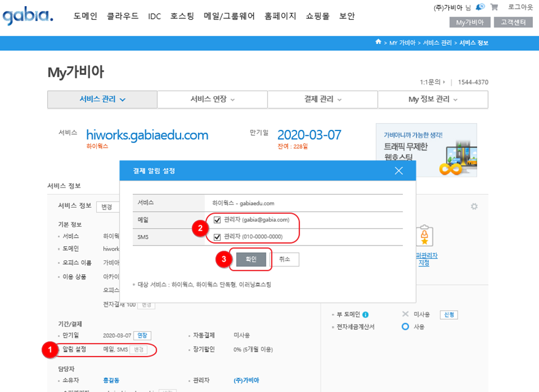Screen dimensions: 539x392
Task: Uncheck the SMS 관리자 checkbox
Action: (217, 236)
